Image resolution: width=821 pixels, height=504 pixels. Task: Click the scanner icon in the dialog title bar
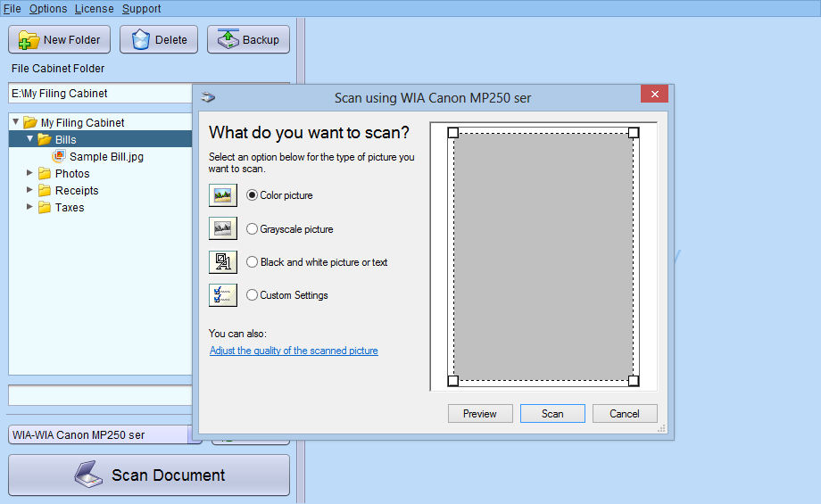[209, 97]
